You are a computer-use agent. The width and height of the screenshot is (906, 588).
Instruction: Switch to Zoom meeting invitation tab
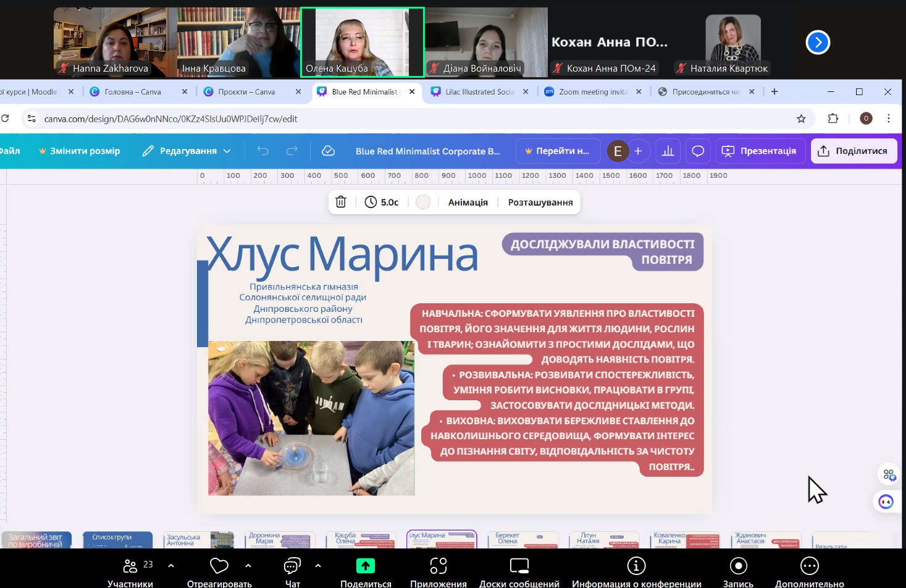(592, 91)
